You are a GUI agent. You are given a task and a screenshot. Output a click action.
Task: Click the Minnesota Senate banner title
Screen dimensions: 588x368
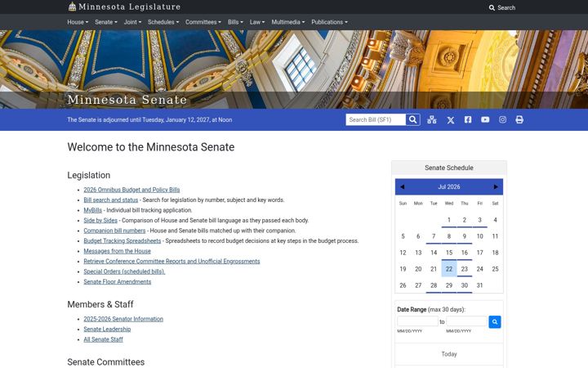pos(127,100)
